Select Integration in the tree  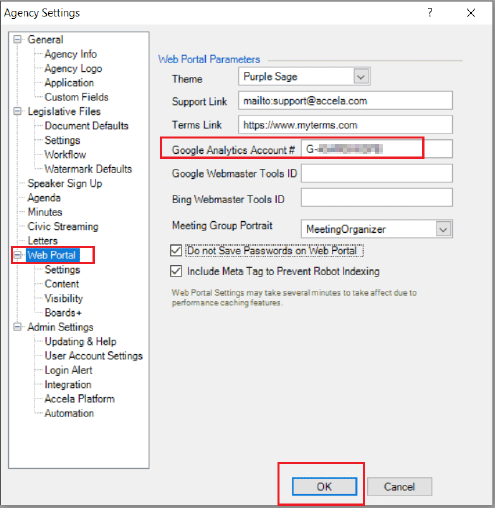[x=68, y=384]
